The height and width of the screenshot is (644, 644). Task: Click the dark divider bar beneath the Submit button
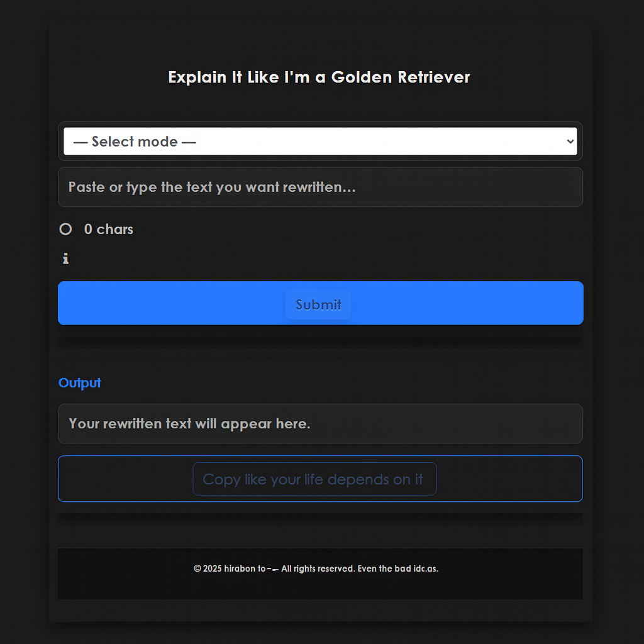320,343
